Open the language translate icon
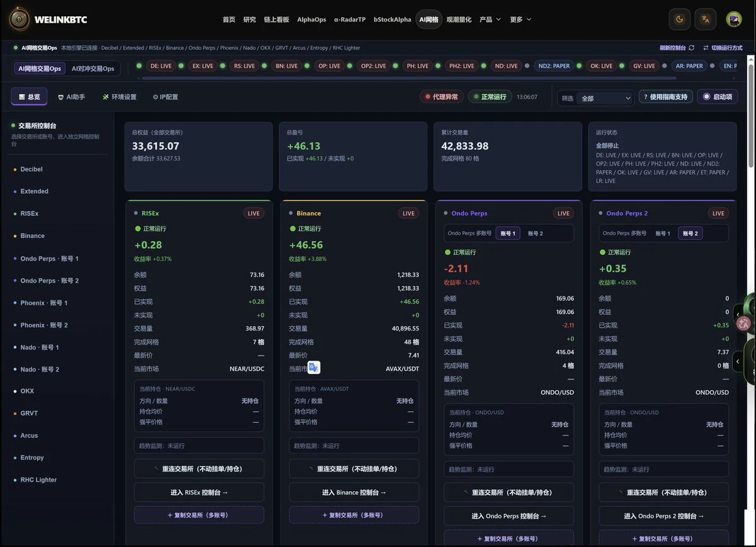Screen dimensions: 756x547 coord(706,20)
